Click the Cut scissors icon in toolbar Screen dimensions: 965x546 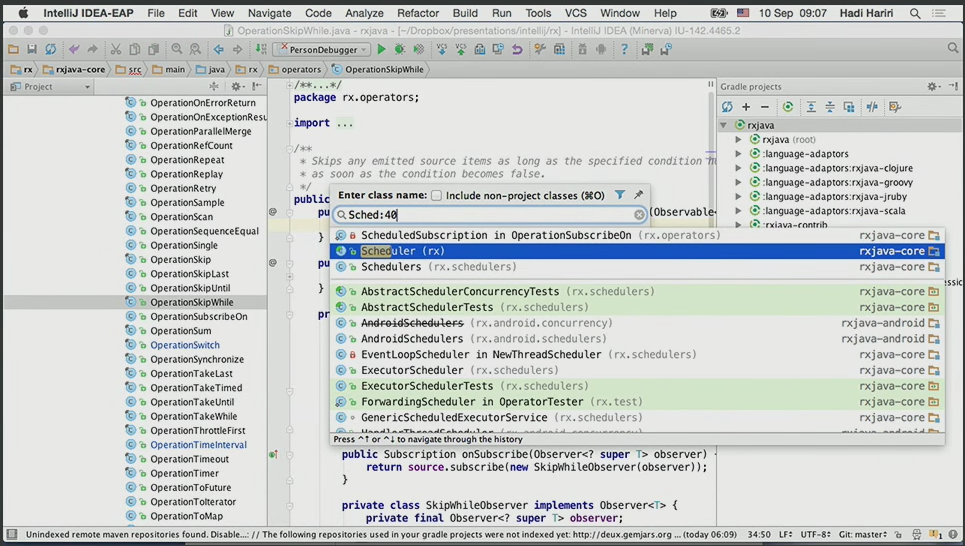pos(116,49)
